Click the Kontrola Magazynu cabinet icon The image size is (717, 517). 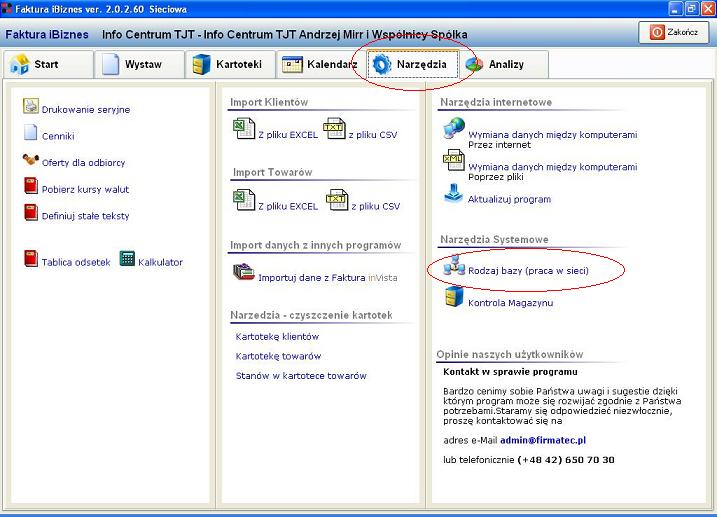coord(454,297)
